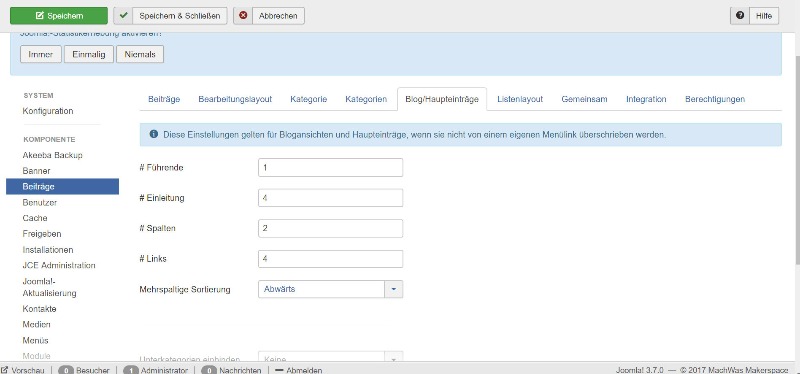800x374 pixels.
Task: Click the Speichern & Schließen button
Action: click(x=170, y=16)
